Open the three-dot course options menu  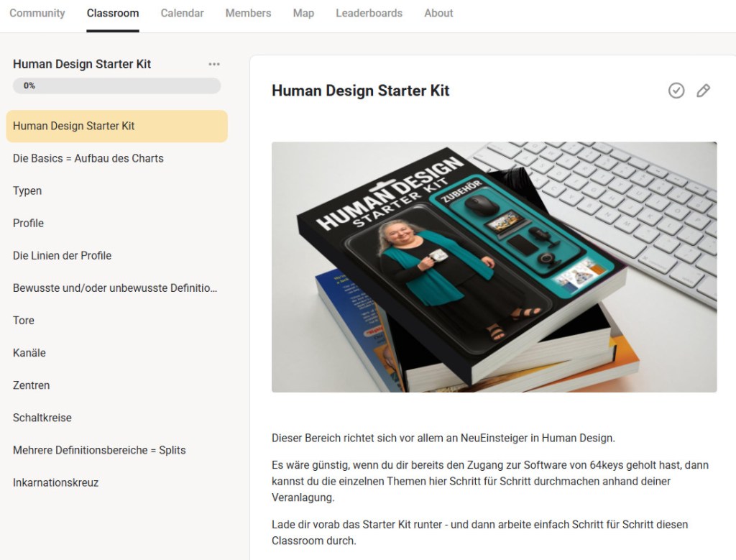click(x=214, y=64)
